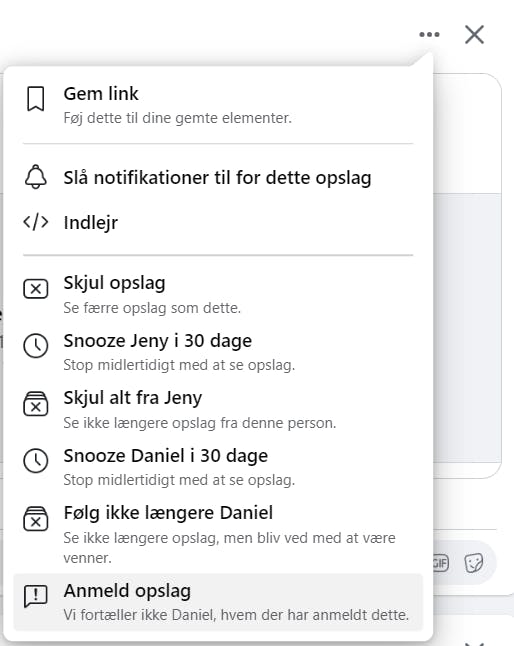Click the embed code brackets icon

tap(36, 222)
